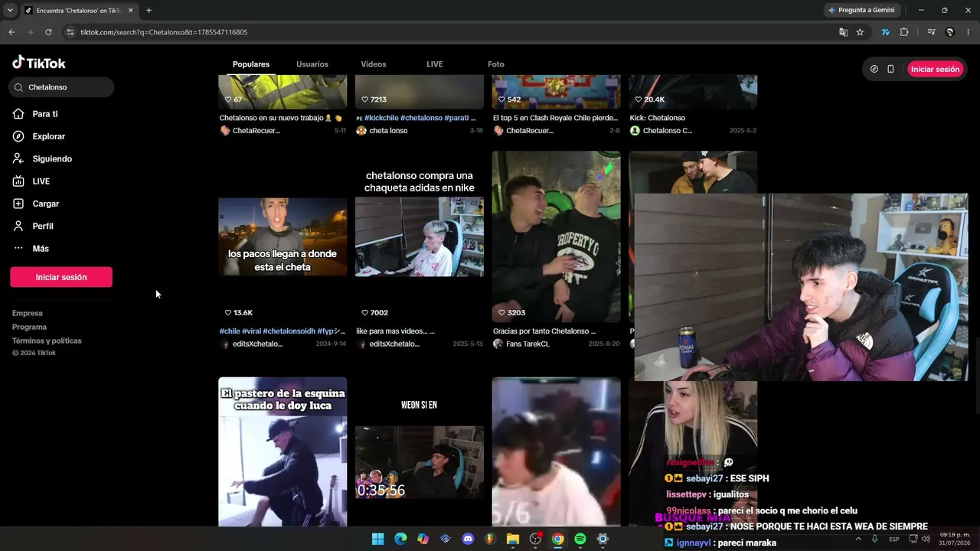Open the Empresa footer link
The image size is (980, 551).
(28, 313)
